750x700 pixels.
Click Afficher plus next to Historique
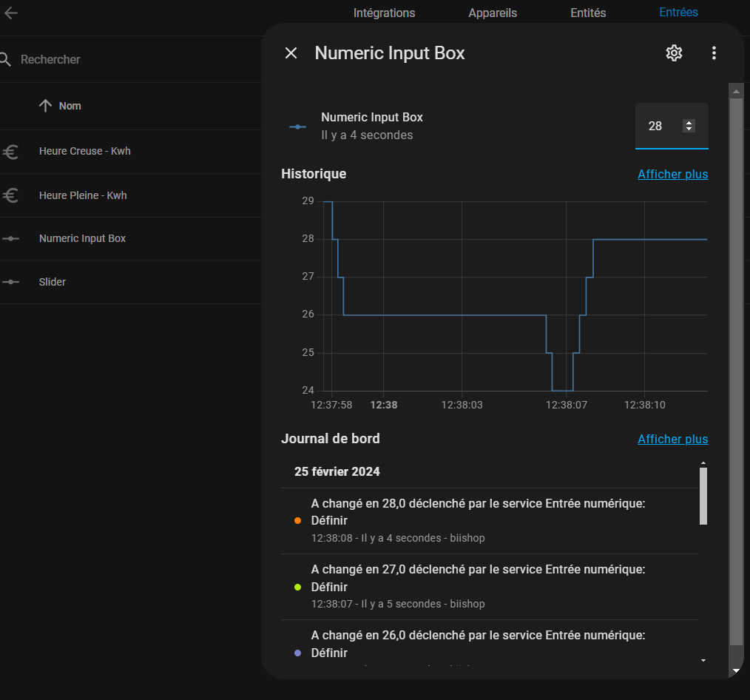[672, 175]
